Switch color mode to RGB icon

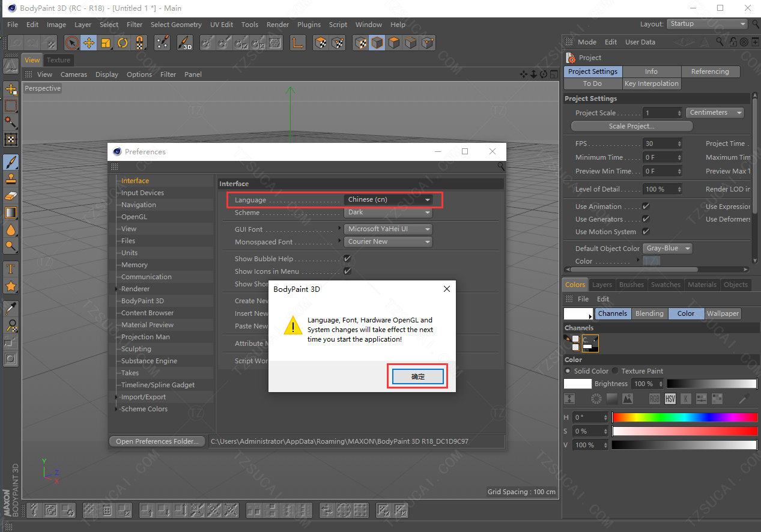(x=654, y=399)
